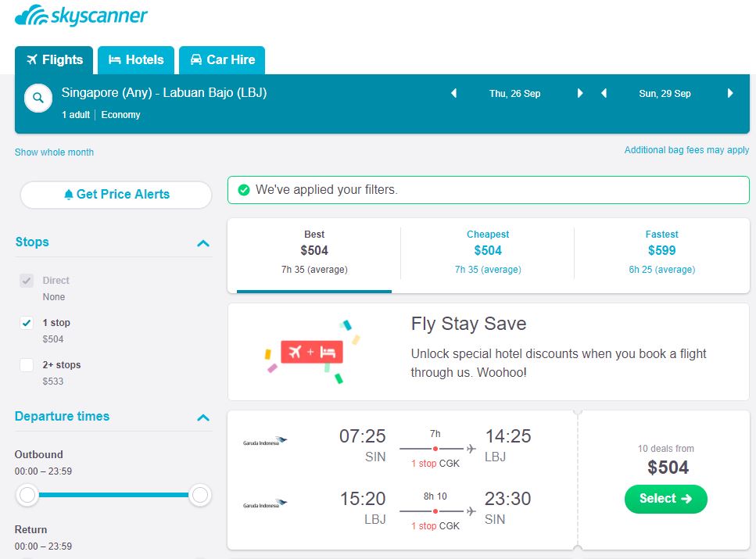The height and width of the screenshot is (559, 756).
Task: Go to day before Sun, 29 Sep
Action: [604, 94]
